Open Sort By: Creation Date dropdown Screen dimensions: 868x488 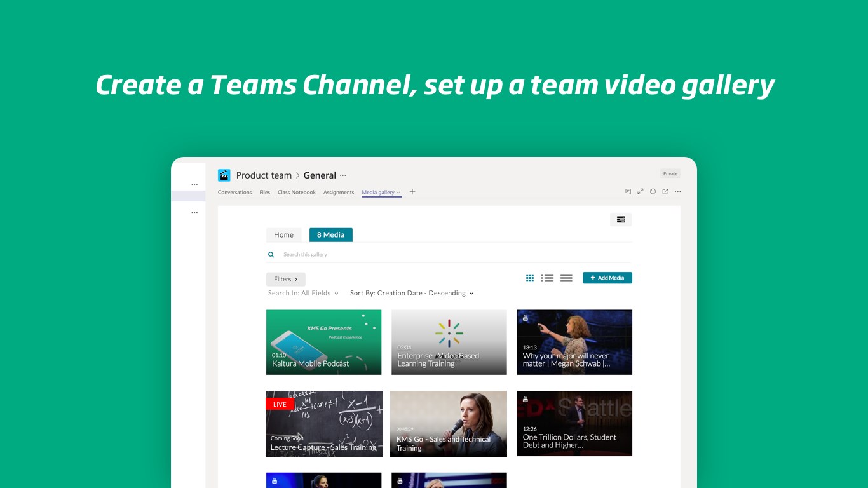tap(412, 294)
